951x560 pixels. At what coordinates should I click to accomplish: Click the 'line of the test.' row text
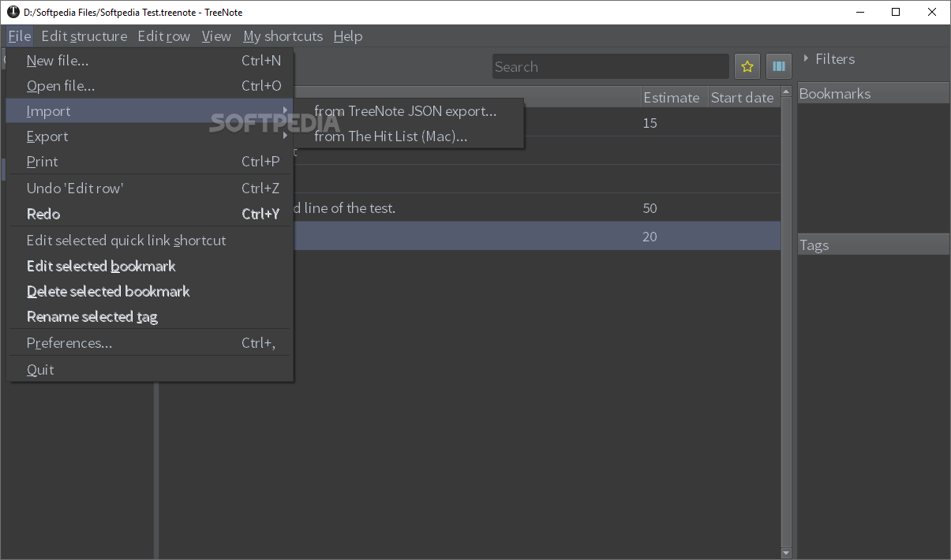point(348,208)
